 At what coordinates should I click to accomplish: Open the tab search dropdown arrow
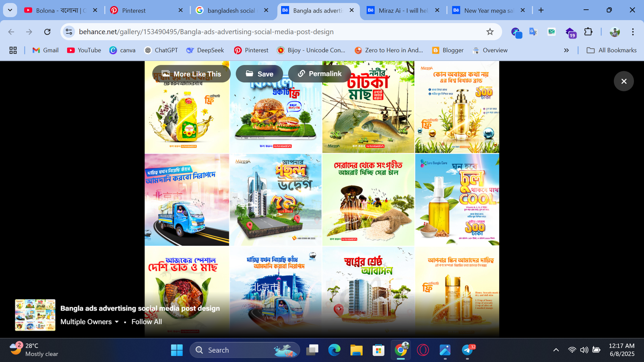[x=10, y=10]
